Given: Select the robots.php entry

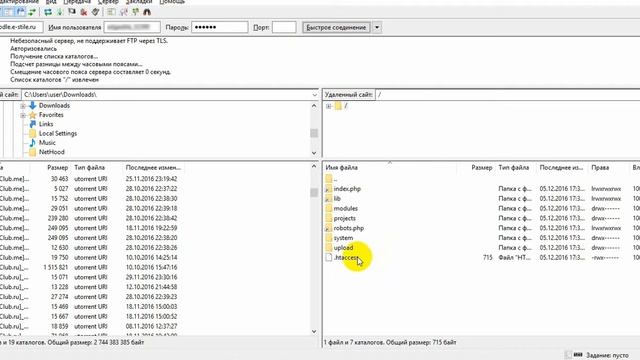Looking at the screenshot, I should coord(482,228).
